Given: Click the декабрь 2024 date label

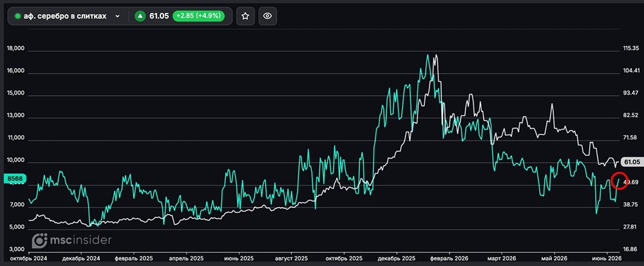Looking at the screenshot, I should pyautogui.click(x=80, y=259).
